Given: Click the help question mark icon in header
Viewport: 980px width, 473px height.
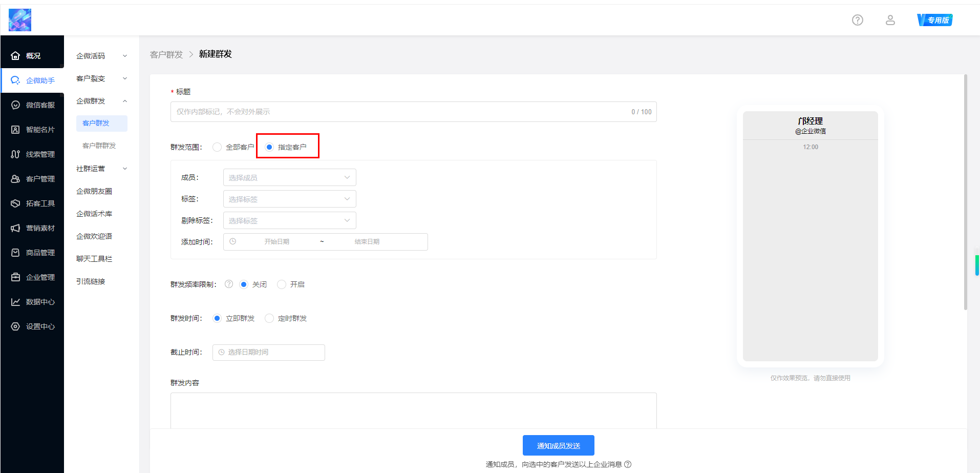Looking at the screenshot, I should pyautogui.click(x=857, y=20).
